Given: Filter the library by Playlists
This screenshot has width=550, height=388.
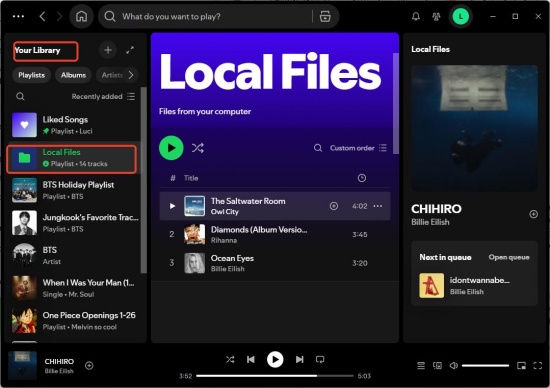Looking at the screenshot, I should (32, 75).
